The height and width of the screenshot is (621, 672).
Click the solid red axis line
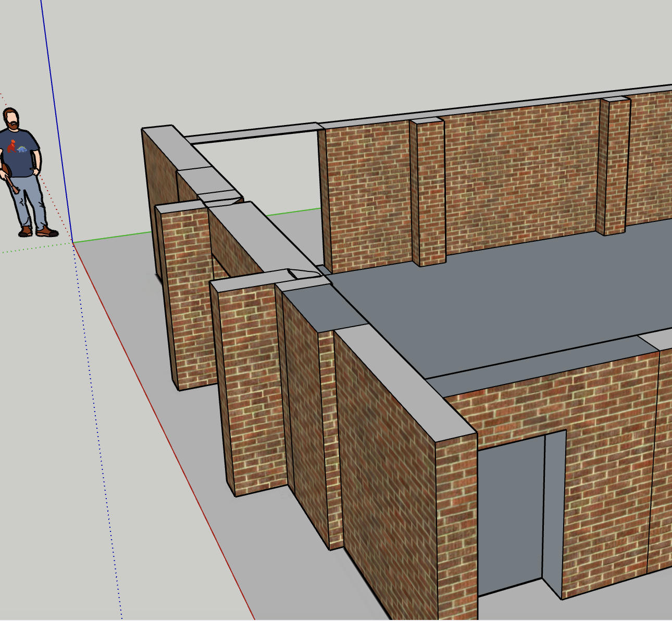click(x=164, y=432)
